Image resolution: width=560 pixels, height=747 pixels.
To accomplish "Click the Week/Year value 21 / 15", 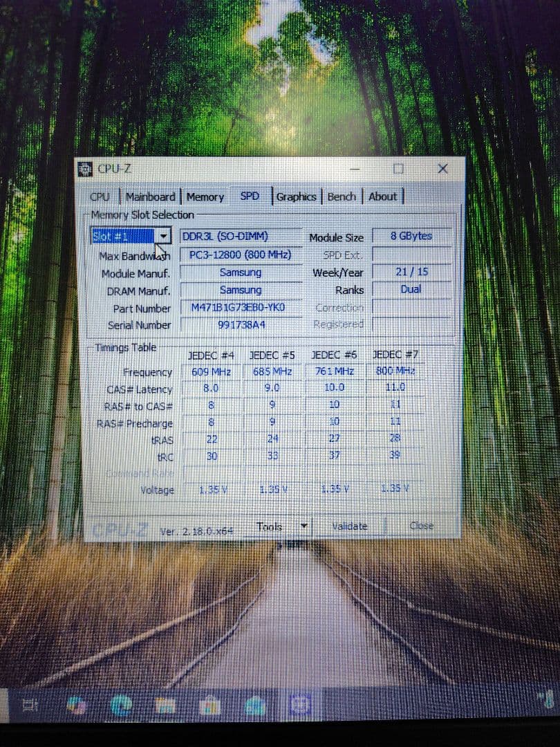I will click(411, 272).
